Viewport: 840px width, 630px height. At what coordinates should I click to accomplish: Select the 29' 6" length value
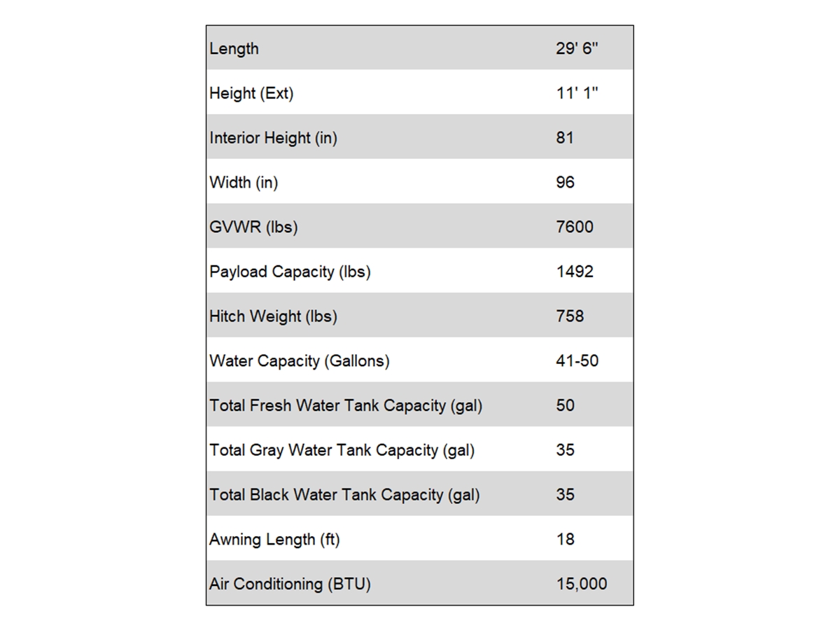pos(577,49)
